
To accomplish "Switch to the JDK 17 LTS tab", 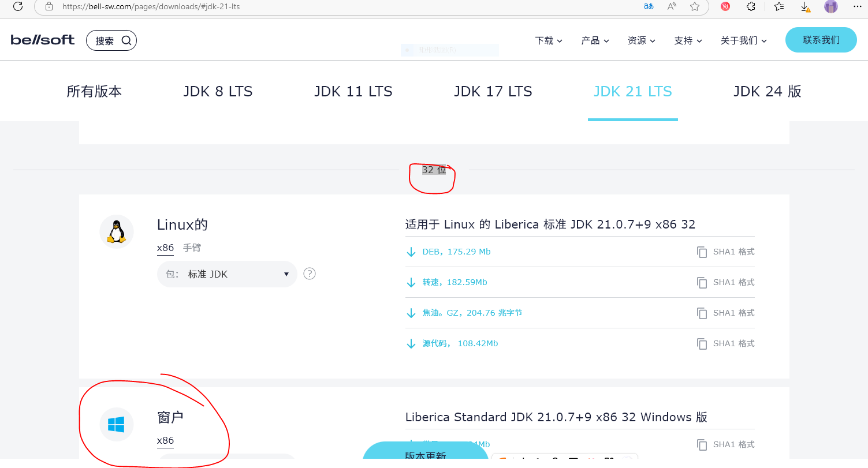I will 493,91.
